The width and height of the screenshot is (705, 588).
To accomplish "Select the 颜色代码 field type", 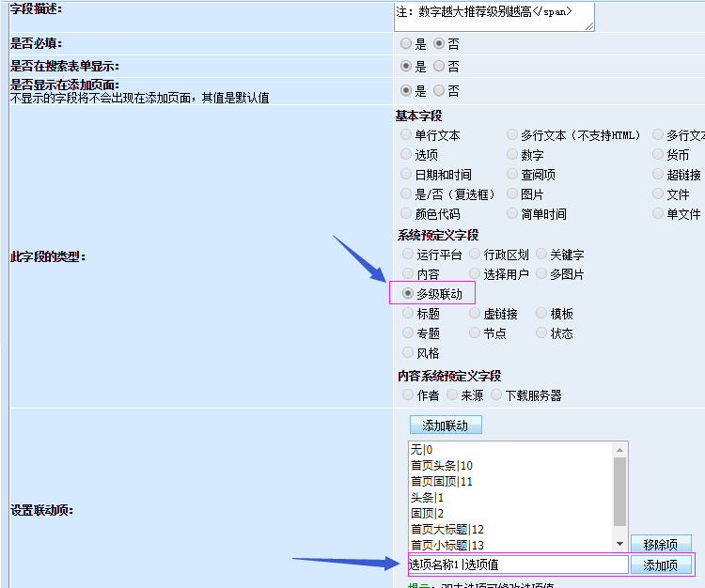I will tap(406, 214).
